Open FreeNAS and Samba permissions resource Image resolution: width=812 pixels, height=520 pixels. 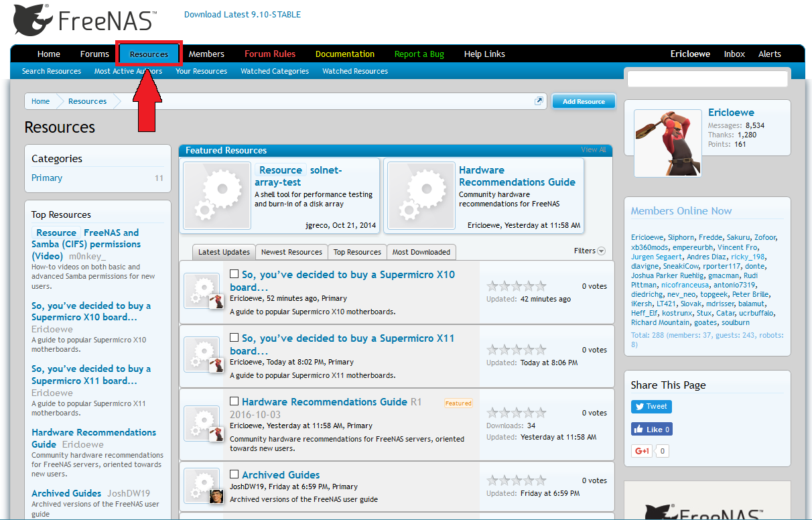coord(86,244)
